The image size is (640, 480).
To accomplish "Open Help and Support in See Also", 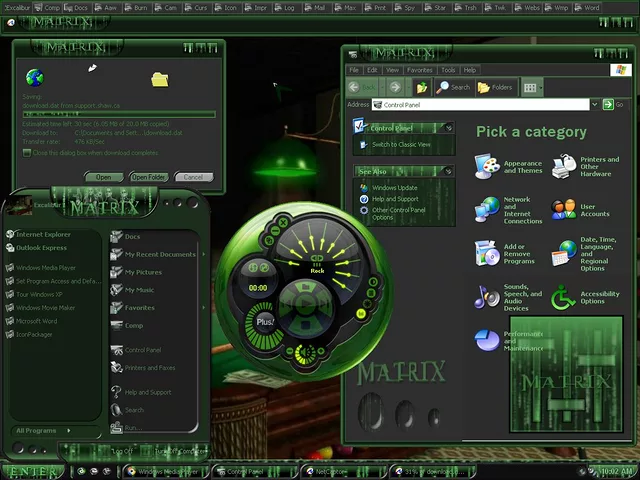I will (395, 199).
